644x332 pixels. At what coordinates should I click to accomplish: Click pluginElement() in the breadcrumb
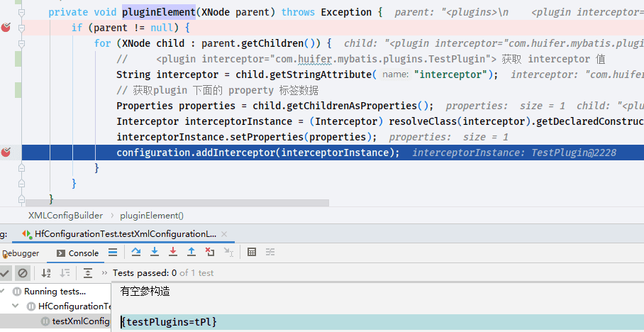tap(152, 216)
